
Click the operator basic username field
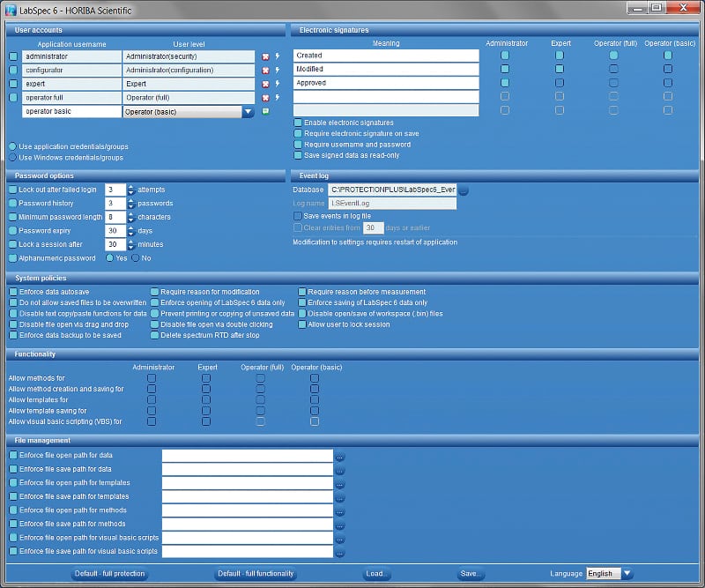point(71,111)
